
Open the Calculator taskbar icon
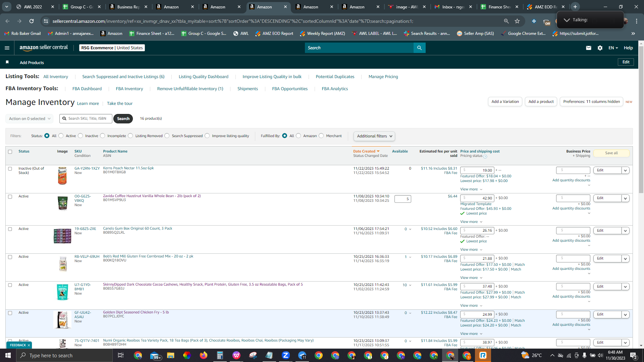point(220,355)
